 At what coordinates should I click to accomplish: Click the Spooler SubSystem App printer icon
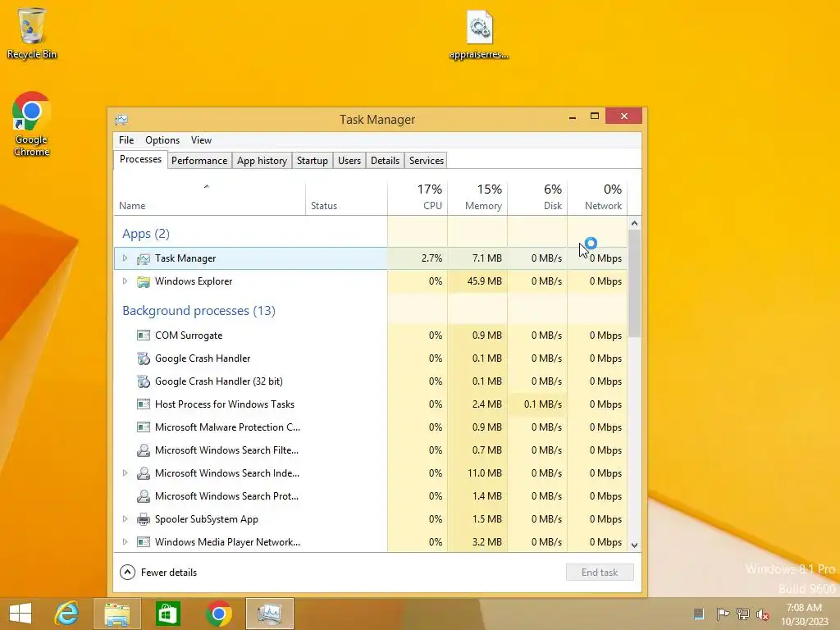point(143,519)
